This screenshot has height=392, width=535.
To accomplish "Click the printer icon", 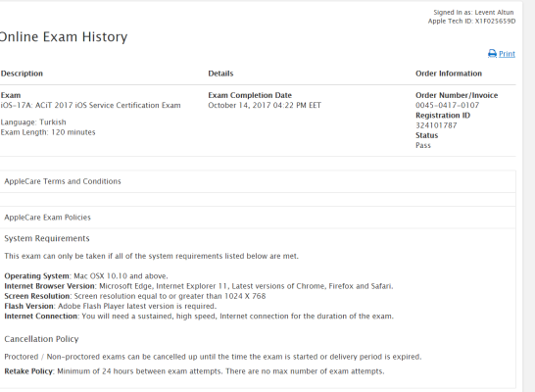I will coord(492,54).
